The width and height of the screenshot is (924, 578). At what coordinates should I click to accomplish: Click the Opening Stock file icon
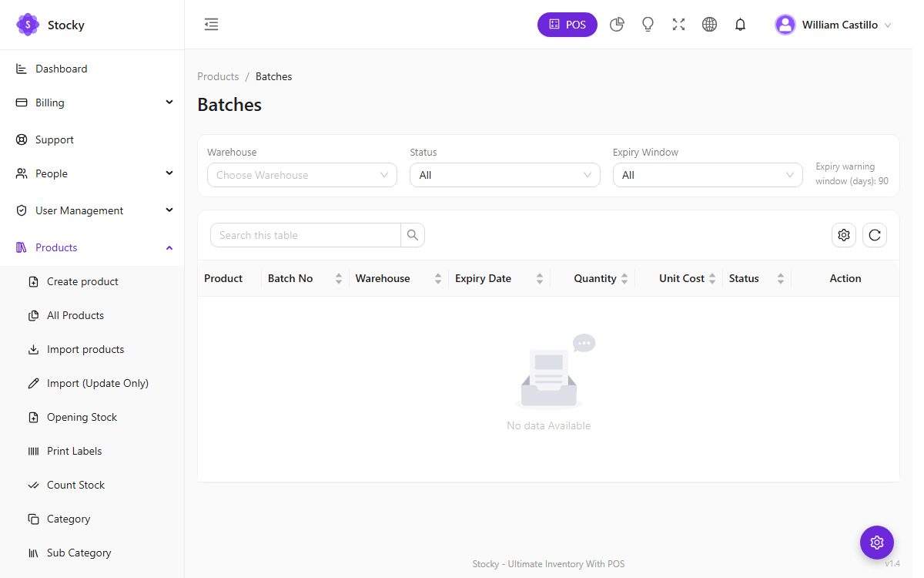click(33, 417)
